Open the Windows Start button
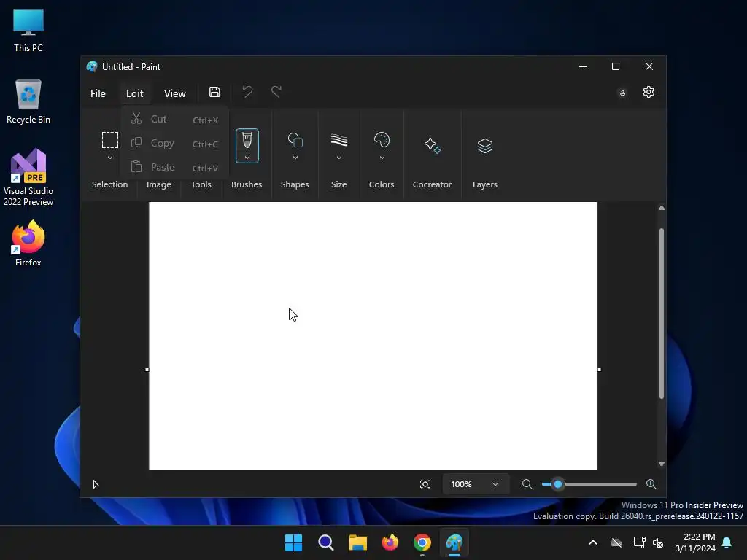The height and width of the screenshot is (560, 747). pyautogui.click(x=293, y=542)
